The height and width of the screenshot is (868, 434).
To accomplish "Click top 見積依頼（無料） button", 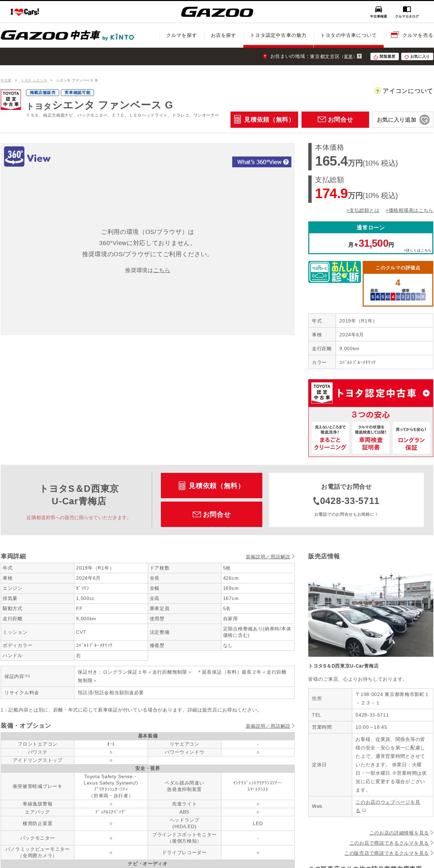I will click(x=264, y=120).
